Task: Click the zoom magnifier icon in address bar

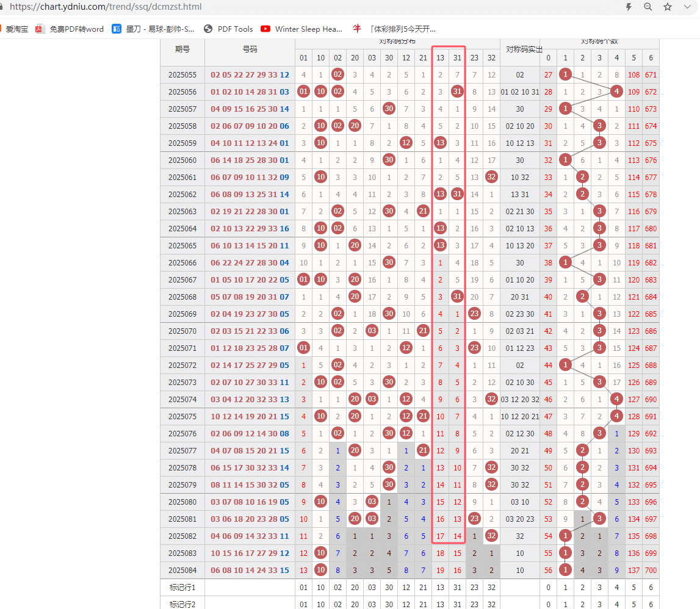Action: [x=648, y=7]
